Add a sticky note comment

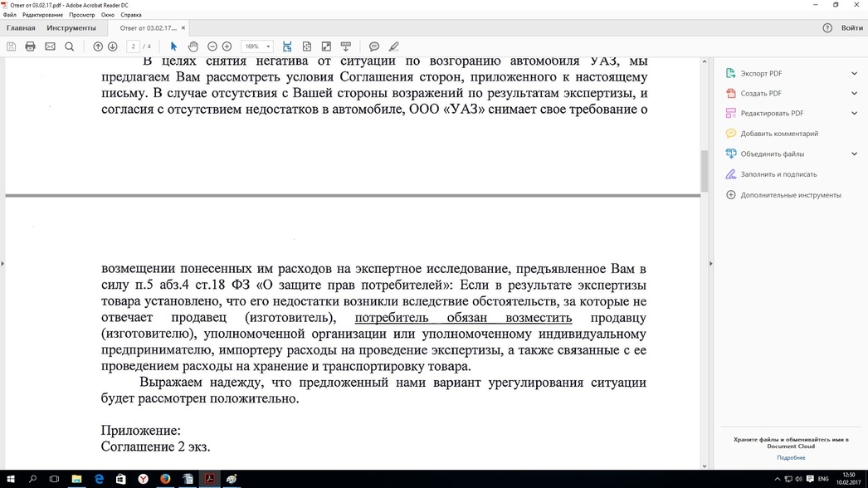click(374, 46)
